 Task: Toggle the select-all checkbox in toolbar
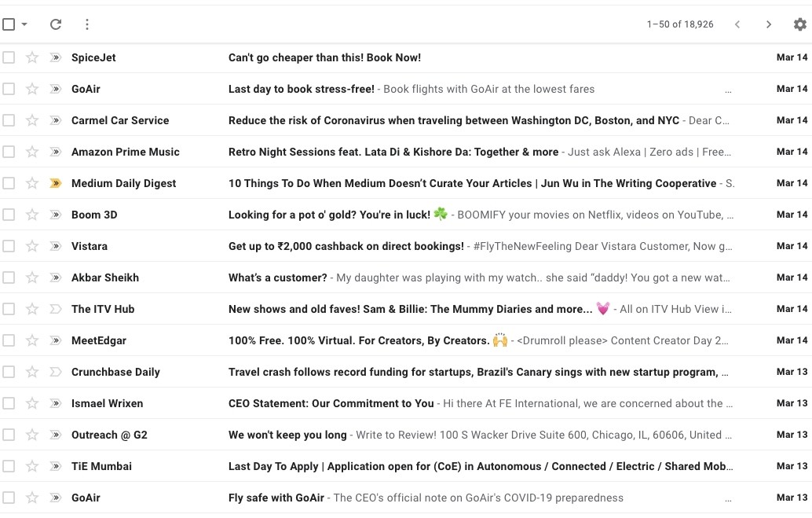point(9,24)
